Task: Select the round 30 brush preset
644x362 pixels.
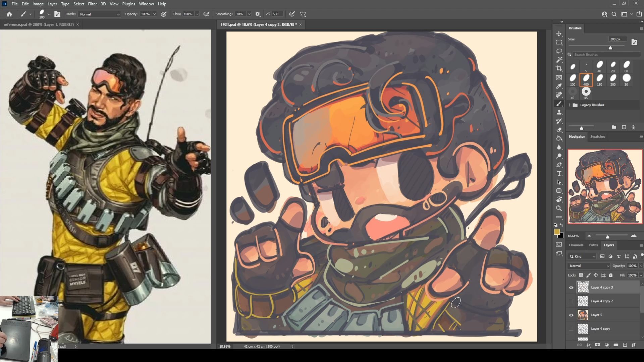Action: pyautogui.click(x=626, y=80)
